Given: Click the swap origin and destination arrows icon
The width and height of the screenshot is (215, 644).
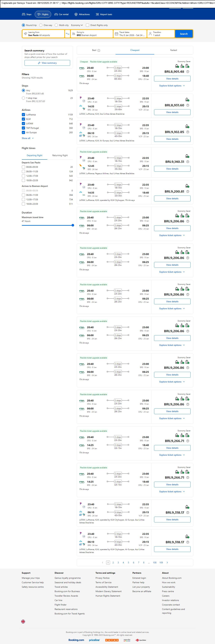Looking at the screenshot, I should click(68, 34).
